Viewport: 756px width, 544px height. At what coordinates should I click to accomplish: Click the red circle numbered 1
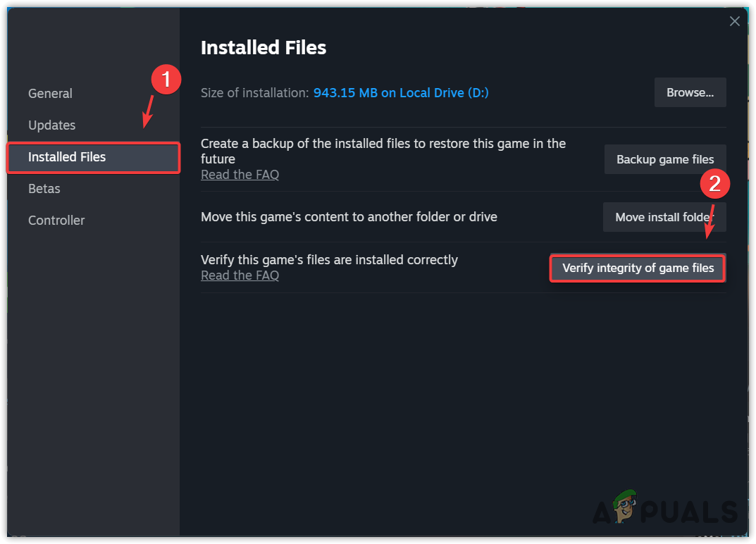click(166, 80)
